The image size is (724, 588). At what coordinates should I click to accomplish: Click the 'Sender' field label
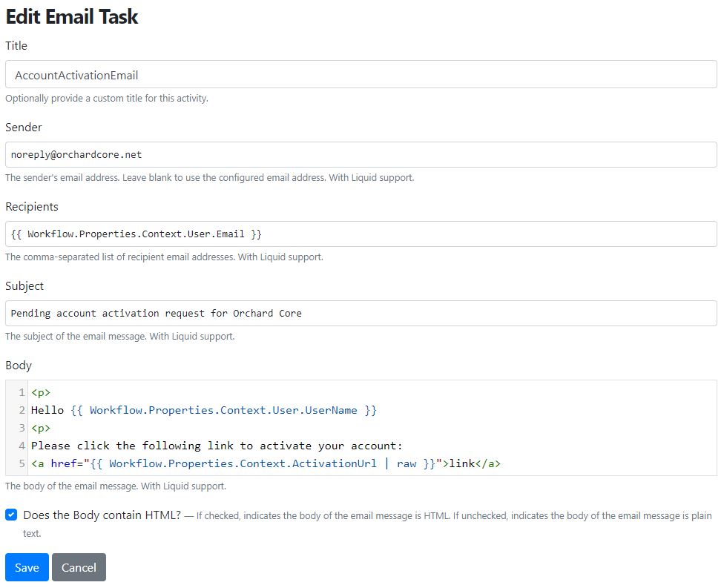(x=24, y=128)
